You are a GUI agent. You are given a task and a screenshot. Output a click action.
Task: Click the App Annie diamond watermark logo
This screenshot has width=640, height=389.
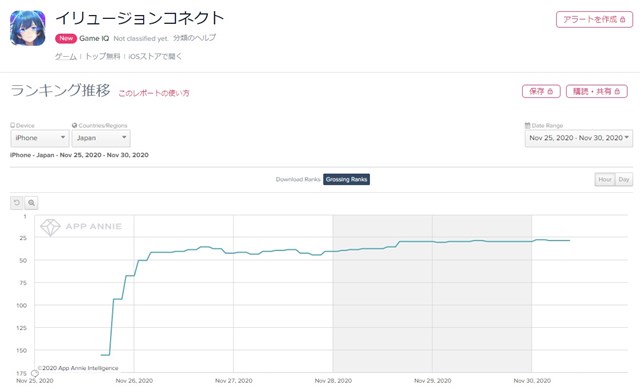pyautogui.click(x=51, y=227)
